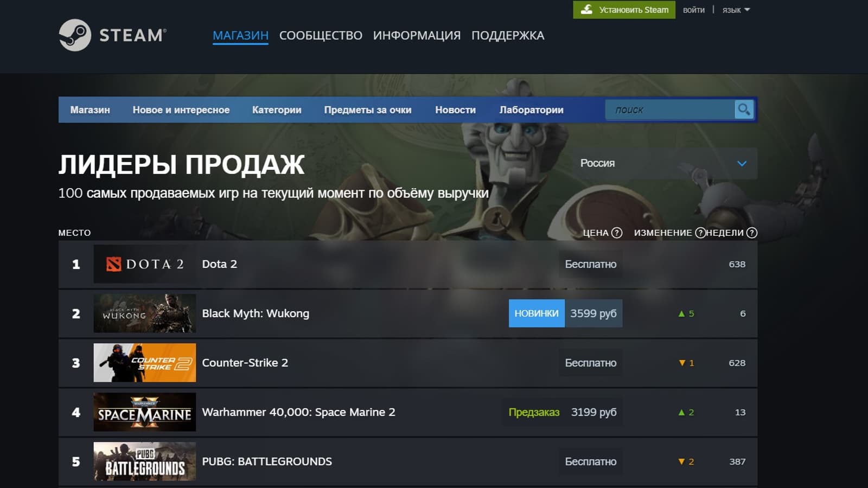Open the СООБЩЕСТВО top menu
This screenshot has width=868, height=488.
pyautogui.click(x=321, y=35)
